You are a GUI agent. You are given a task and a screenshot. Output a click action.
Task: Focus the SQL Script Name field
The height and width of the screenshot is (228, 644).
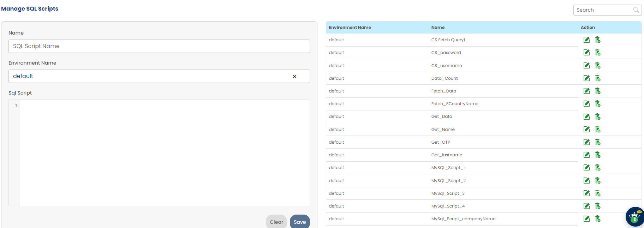159,46
